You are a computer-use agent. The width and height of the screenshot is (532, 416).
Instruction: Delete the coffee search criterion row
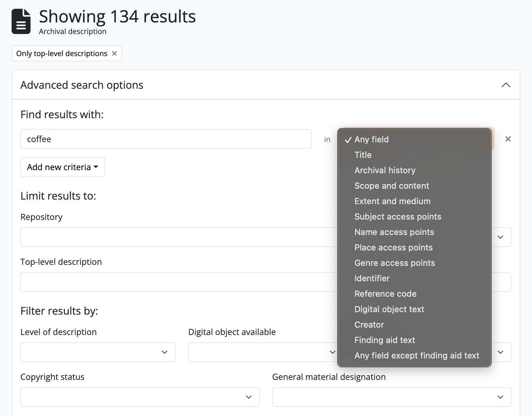click(508, 139)
